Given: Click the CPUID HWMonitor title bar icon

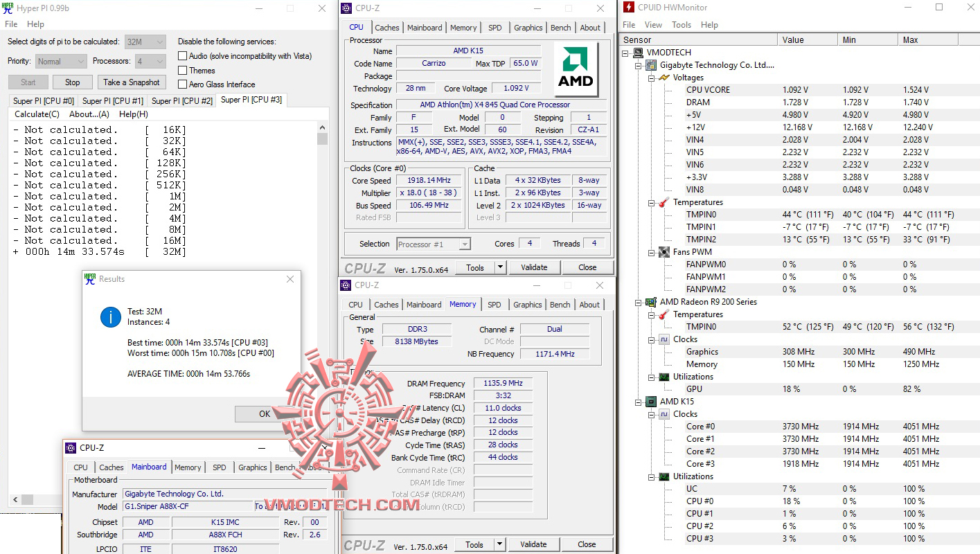Looking at the screenshot, I should [x=629, y=8].
